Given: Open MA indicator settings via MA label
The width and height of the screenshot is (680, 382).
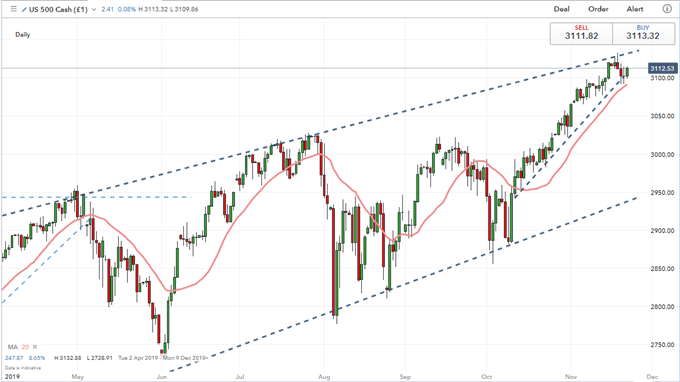Looking at the screenshot, I should pos(13,347).
